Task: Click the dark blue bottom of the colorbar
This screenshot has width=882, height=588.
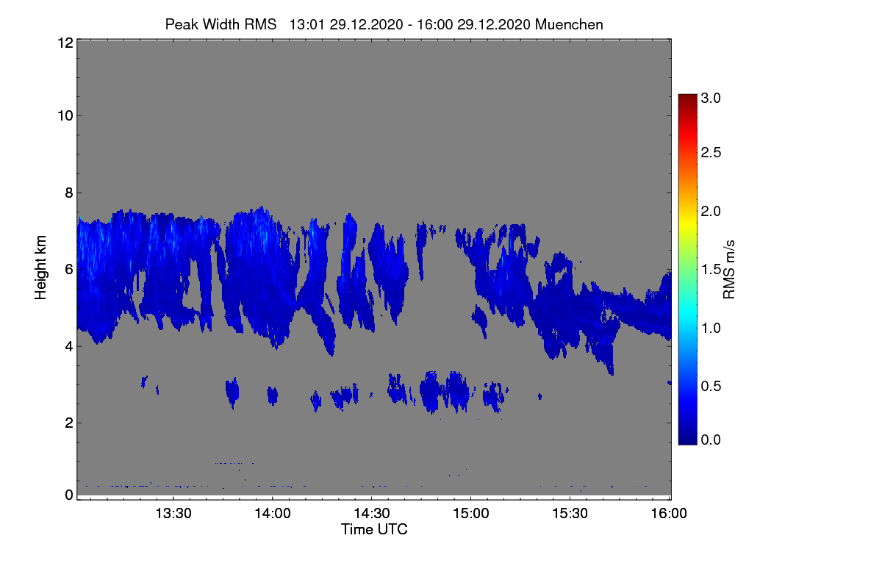Action: pyautogui.click(x=687, y=437)
